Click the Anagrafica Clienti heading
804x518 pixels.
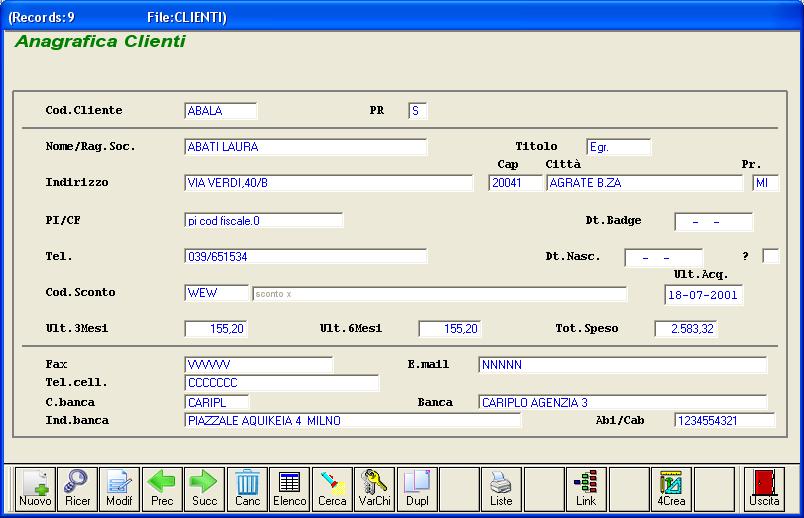(x=100, y=41)
